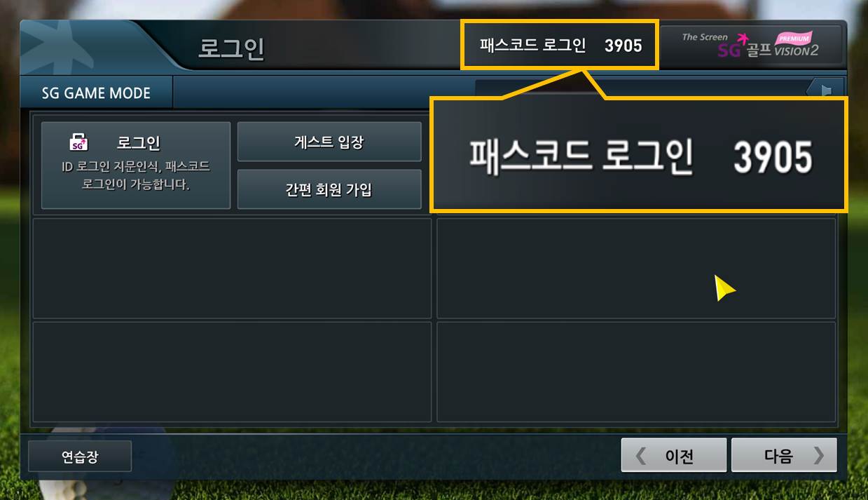Click the pink star in the SG logo

point(743,41)
